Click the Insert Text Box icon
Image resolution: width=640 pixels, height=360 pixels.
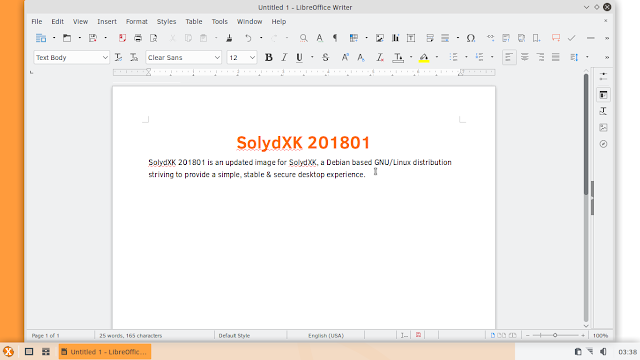tap(411, 38)
